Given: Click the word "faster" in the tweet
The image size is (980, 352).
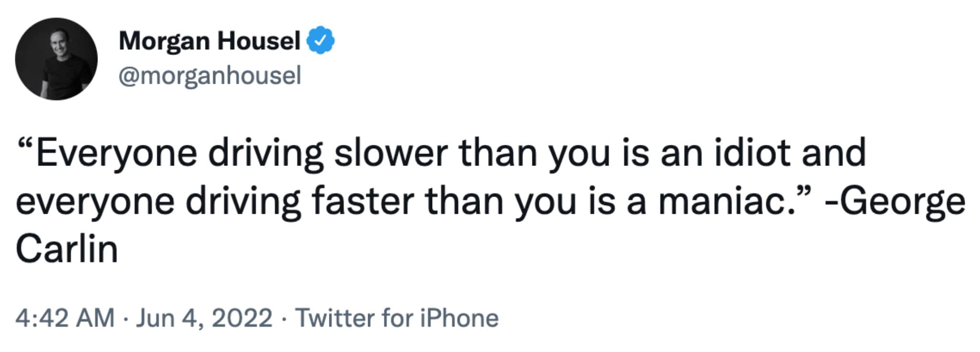Looking at the screenshot, I should [x=363, y=201].
